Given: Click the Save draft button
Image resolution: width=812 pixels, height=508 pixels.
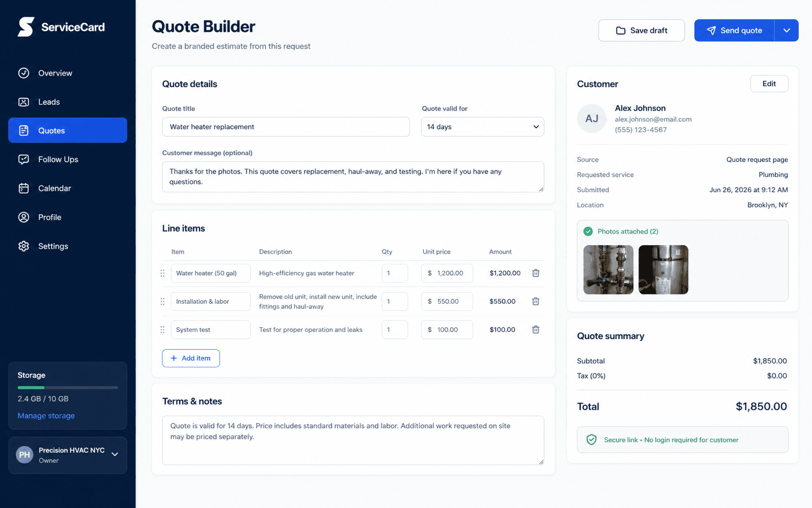Looking at the screenshot, I should (641, 30).
